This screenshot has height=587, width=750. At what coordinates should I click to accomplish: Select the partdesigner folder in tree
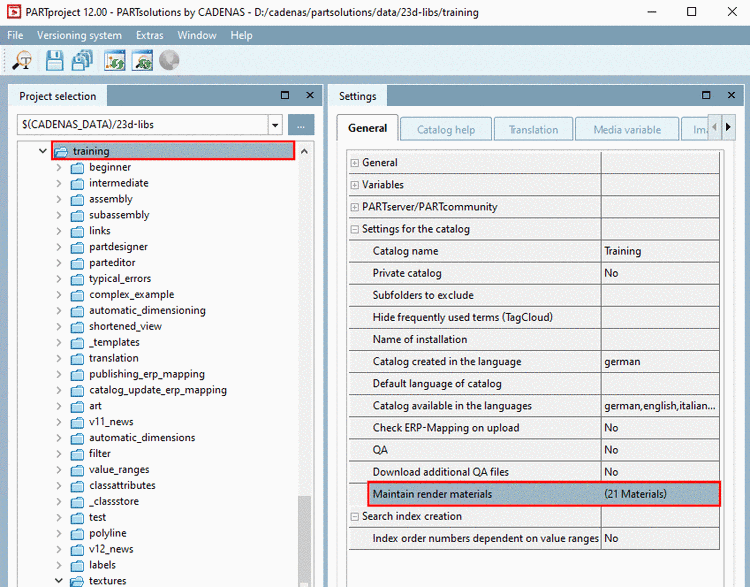click(118, 247)
